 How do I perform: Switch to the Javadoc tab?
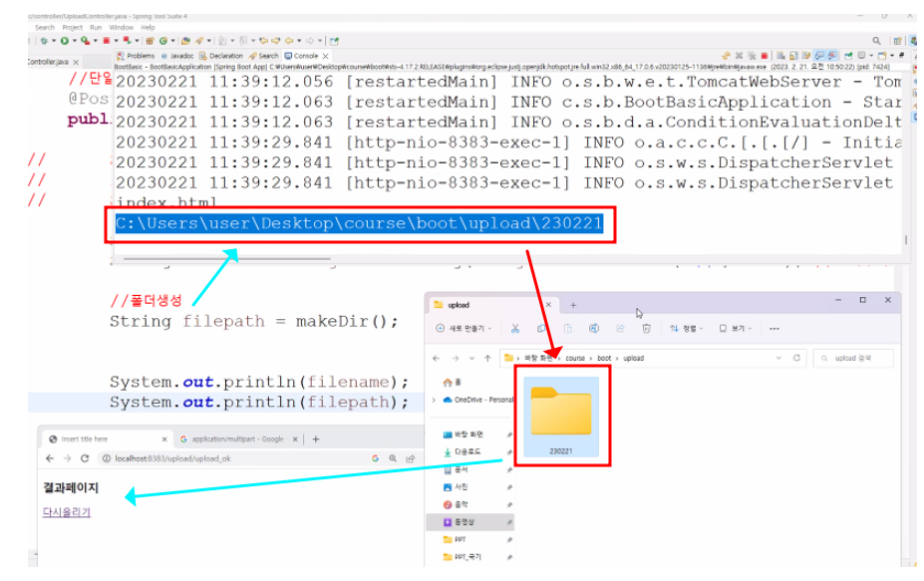176,56
